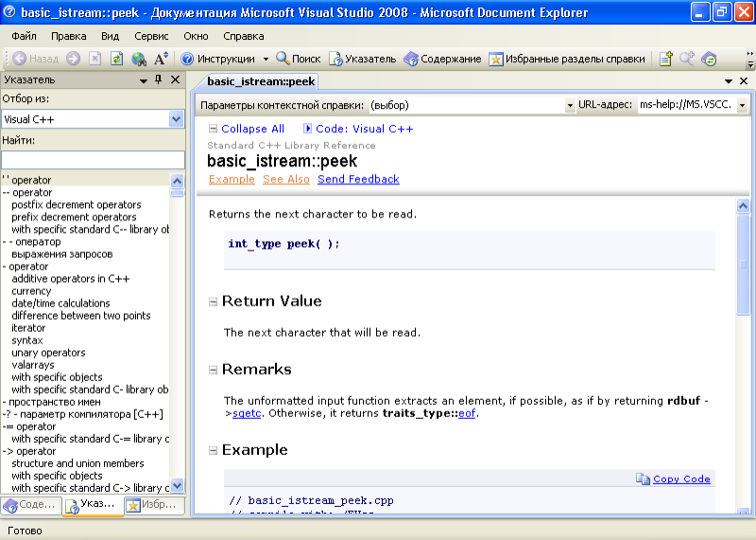
Task: Click the Send Feedback link
Action: (358, 179)
